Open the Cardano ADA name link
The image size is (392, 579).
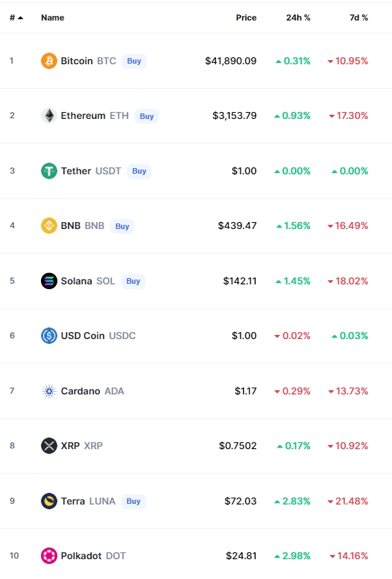pyautogui.click(x=92, y=391)
